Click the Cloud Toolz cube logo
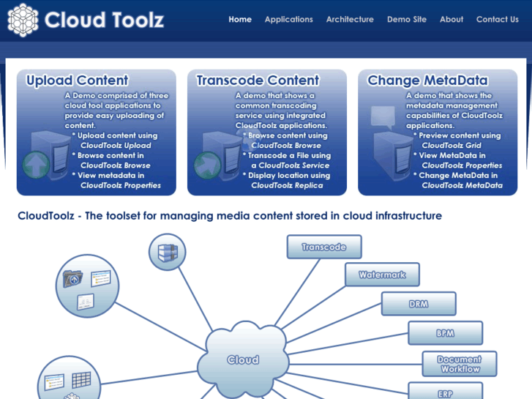 coord(23,20)
